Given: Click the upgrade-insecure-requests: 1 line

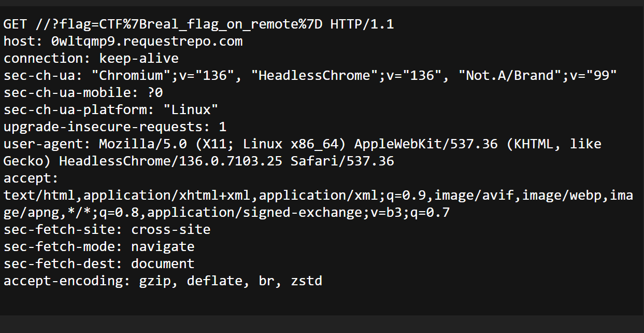Looking at the screenshot, I should pos(115,127).
